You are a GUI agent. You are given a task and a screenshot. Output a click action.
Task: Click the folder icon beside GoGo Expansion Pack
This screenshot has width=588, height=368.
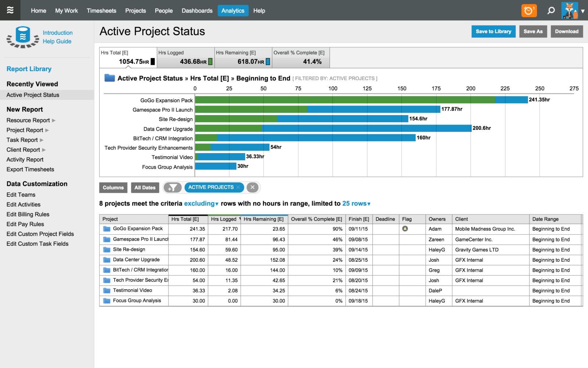(x=106, y=229)
